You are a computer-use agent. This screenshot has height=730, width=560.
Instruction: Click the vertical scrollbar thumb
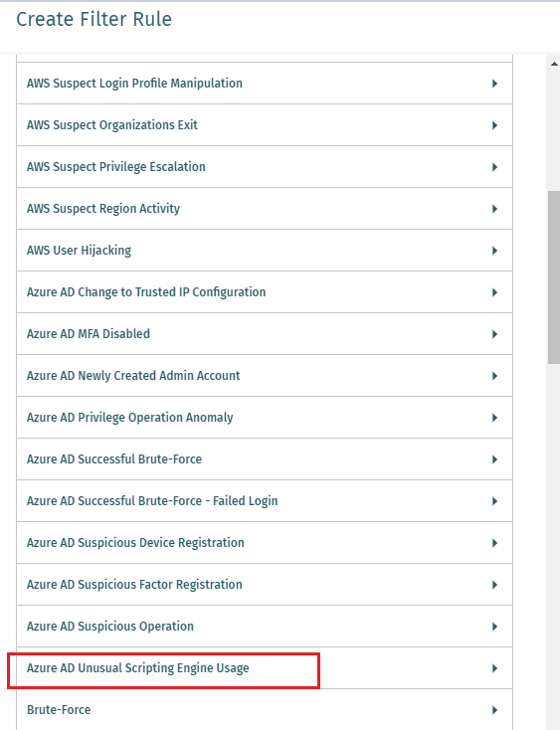tap(554, 277)
